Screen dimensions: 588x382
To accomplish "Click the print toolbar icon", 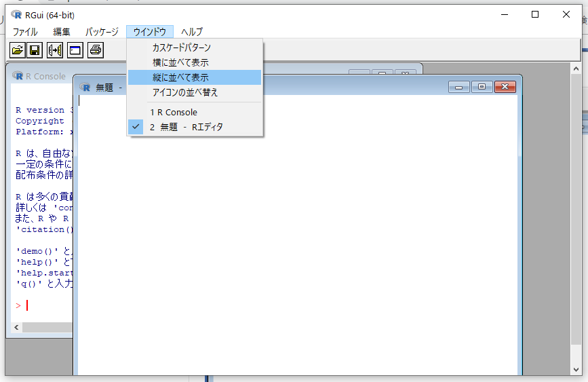I will (x=96, y=50).
